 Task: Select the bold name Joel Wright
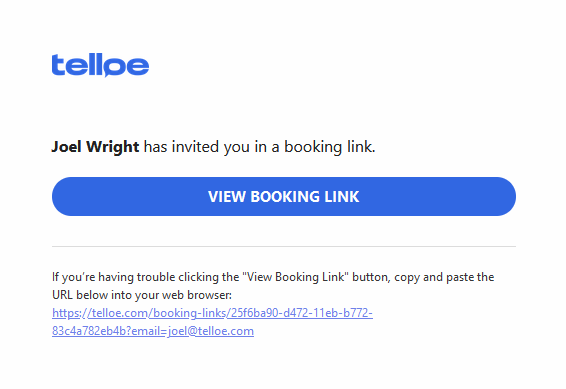point(95,147)
